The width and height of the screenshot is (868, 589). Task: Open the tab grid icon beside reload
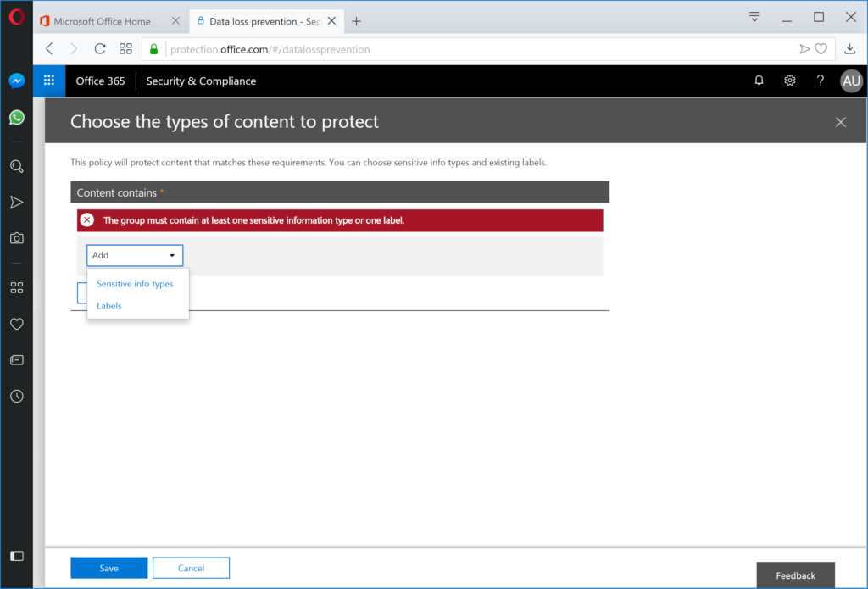tap(125, 48)
